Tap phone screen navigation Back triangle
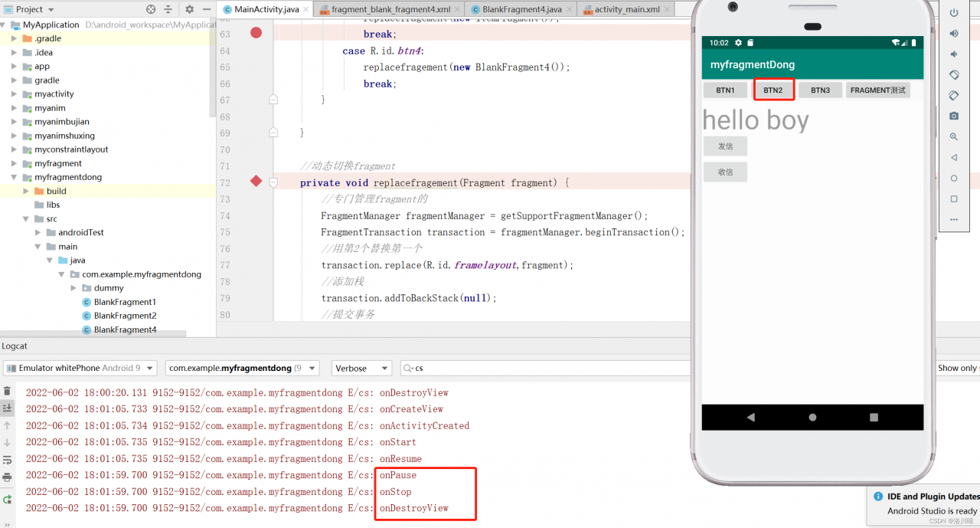This screenshot has width=980, height=528. click(750, 418)
